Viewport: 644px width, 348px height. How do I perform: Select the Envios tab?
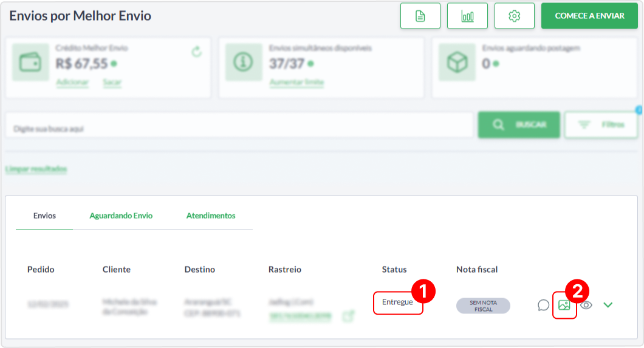tap(44, 216)
